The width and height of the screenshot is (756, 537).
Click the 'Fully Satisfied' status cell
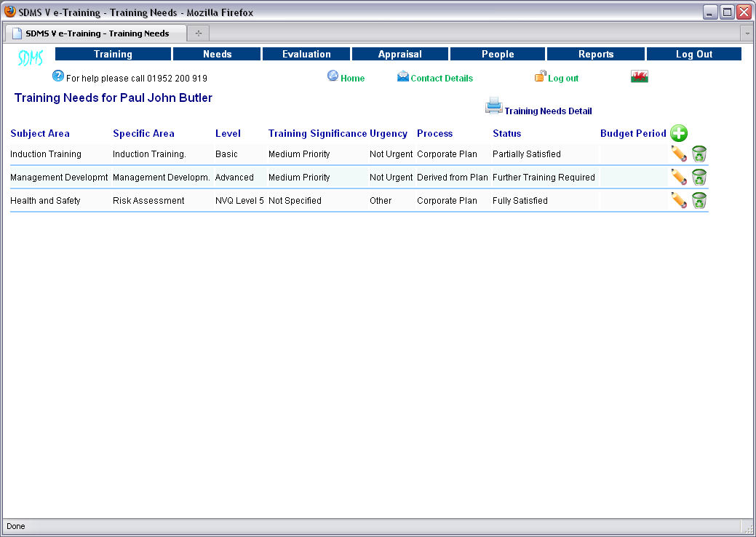[x=520, y=201]
